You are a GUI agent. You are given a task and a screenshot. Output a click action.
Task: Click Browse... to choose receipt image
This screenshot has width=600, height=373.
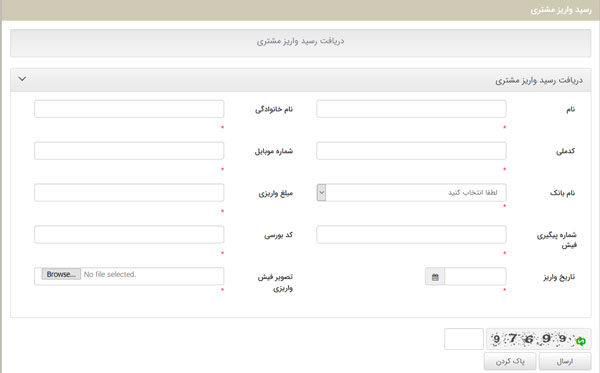(x=61, y=274)
